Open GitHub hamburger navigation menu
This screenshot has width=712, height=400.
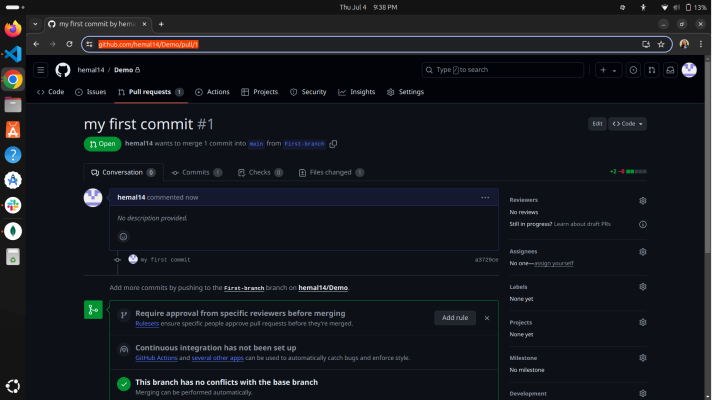coord(40,70)
